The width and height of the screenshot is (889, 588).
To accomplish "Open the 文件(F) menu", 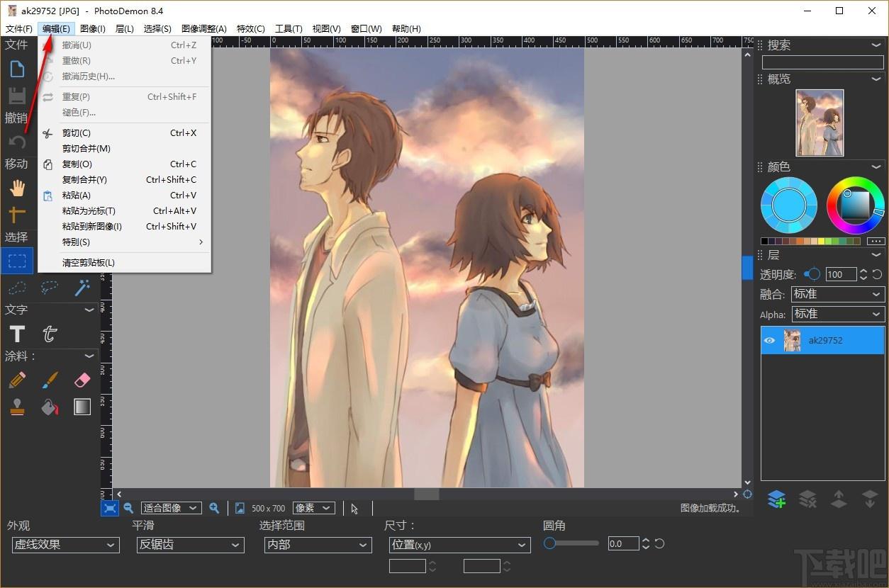I will click(x=19, y=29).
